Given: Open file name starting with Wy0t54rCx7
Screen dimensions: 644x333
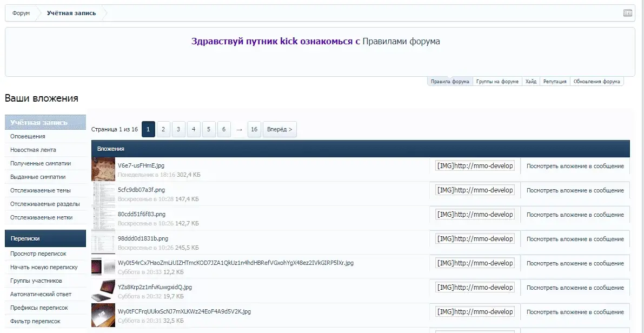Looking at the screenshot, I should [x=236, y=263].
